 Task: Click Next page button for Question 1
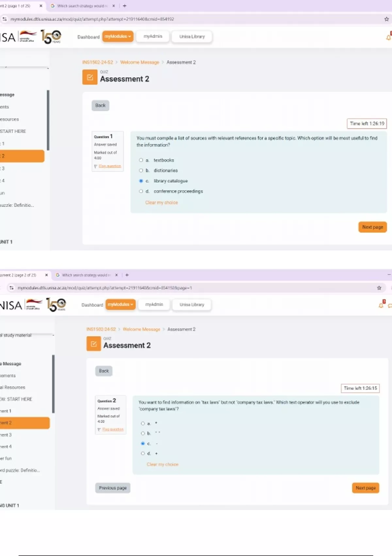(x=372, y=227)
